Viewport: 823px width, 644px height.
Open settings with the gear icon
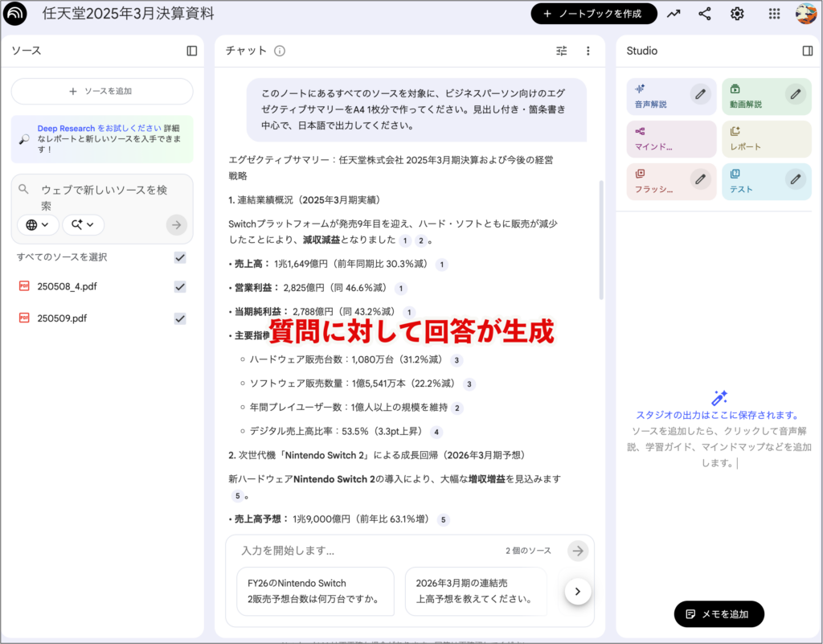click(x=737, y=14)
